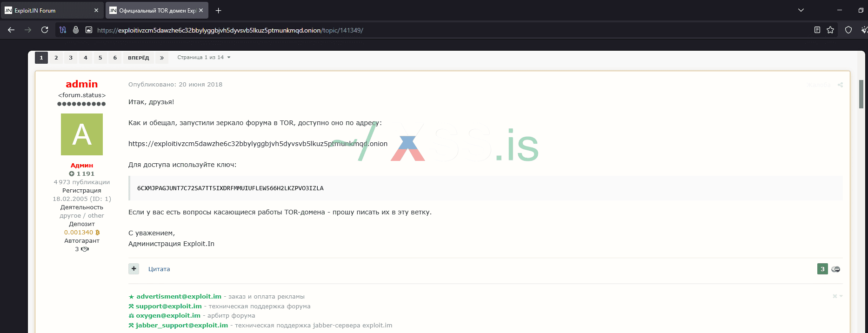Screen dimensions: 868x333
Task: Click advertisment@exploit.im address
Action: (x=179, y=296)
